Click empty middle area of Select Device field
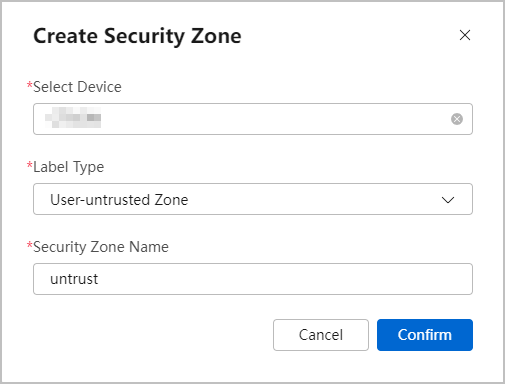The image size is (505, 384). (x=273, y=119)
